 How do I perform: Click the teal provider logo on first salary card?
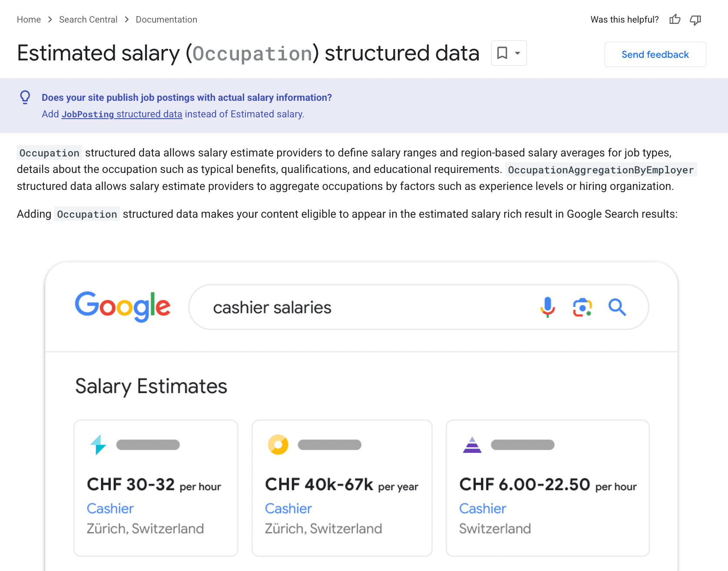(x=99, y=445)
